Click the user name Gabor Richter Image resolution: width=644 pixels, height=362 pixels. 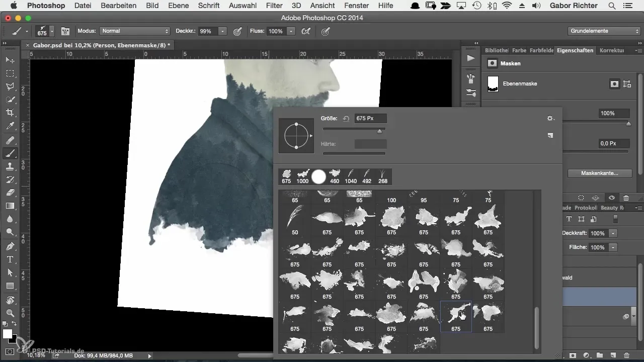coord(574,6)
